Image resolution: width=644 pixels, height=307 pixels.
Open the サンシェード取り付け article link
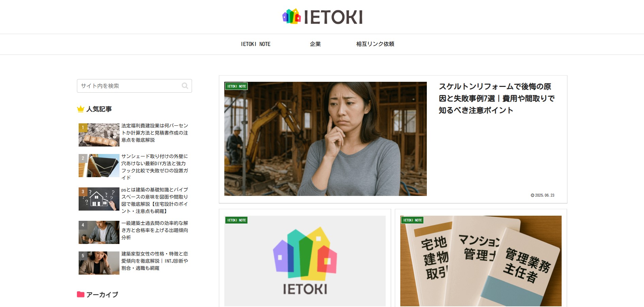pyautogui.click(x=155, y=167)
